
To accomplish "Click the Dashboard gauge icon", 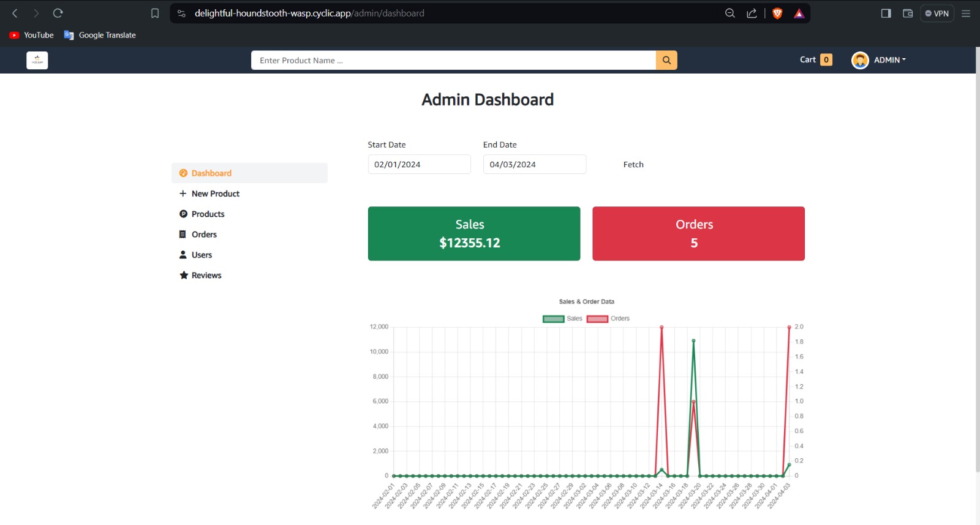I will click(183, 173).
